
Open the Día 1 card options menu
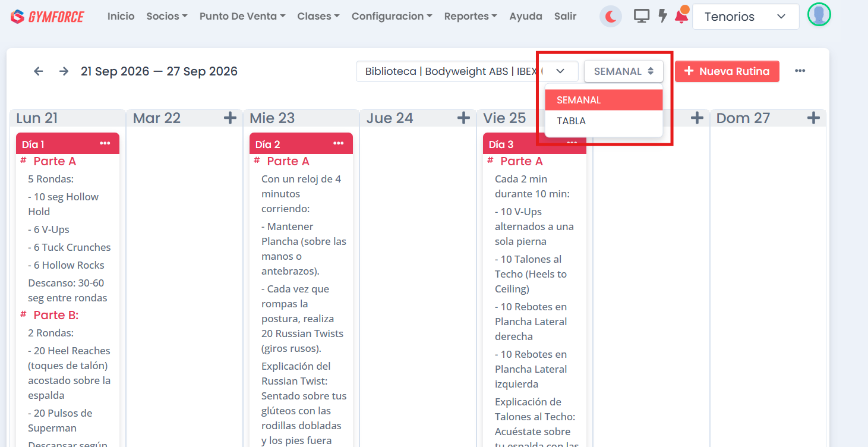pos(105,144)
